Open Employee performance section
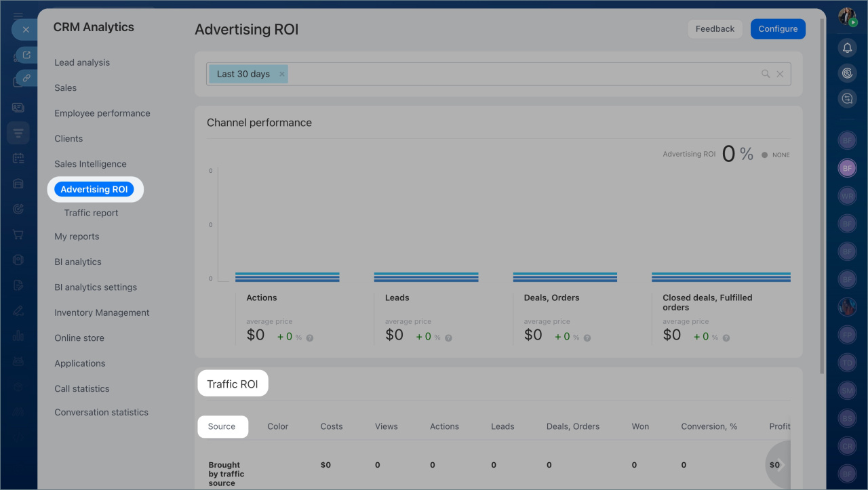 102,113
